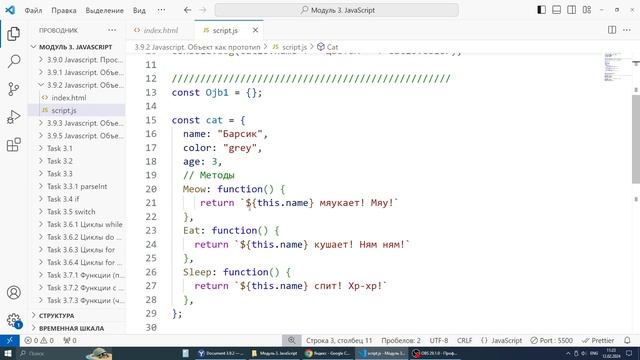
Task: Click the editor vertical scrollbar thumb
Action: (636, 139)
